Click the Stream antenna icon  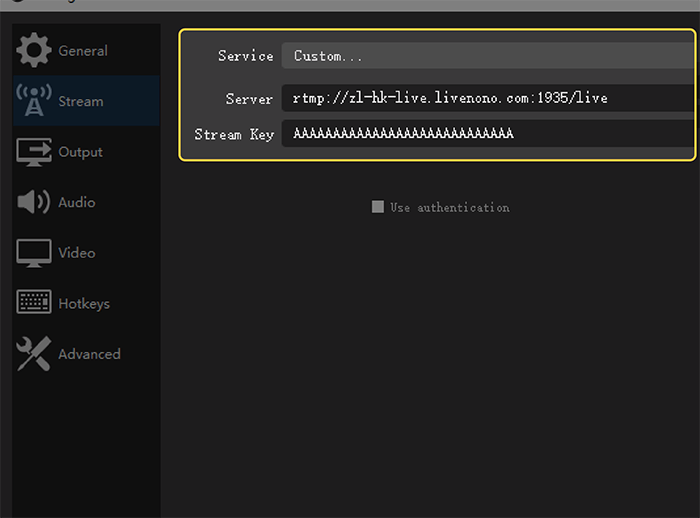tap(34, 101)
